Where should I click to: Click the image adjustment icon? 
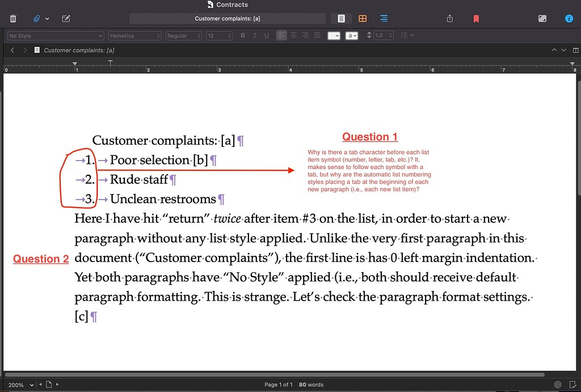542,19
